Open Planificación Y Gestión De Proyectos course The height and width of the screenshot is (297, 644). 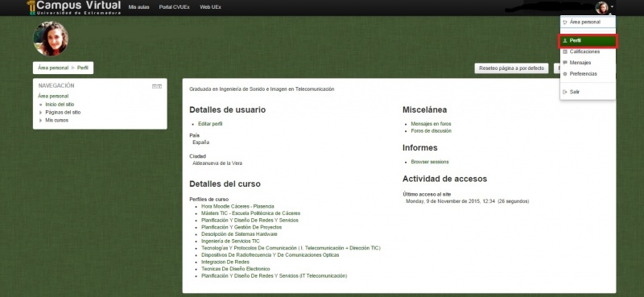242,227
